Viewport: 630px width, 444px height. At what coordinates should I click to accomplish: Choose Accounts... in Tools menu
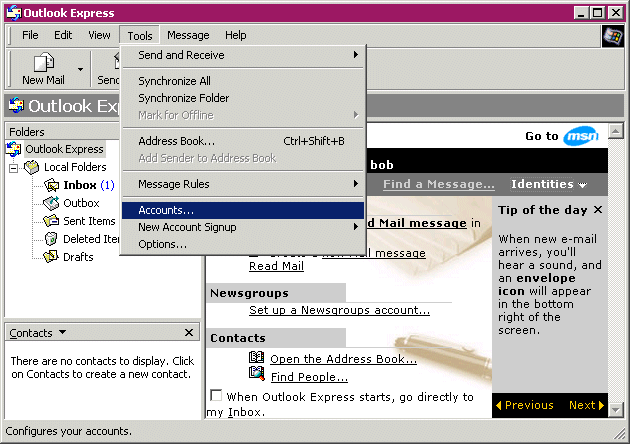pos(243,210)
